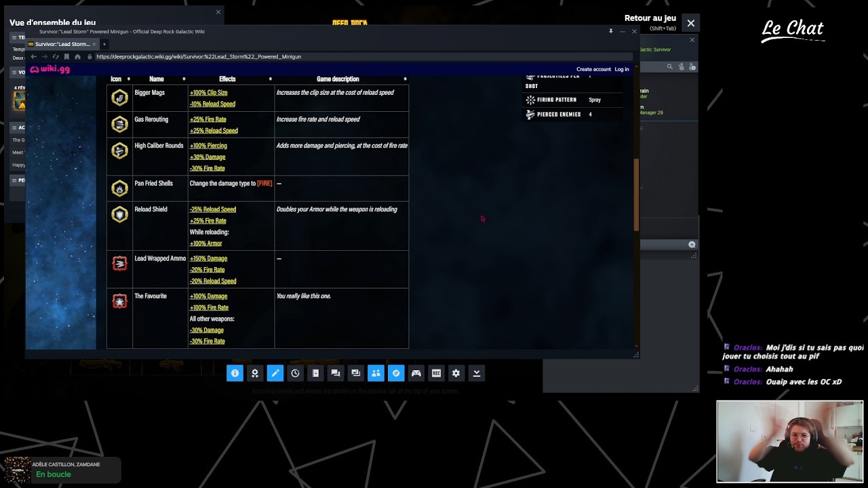Toggle the web browser compass icon
The image size is (868, 488).
396,373
